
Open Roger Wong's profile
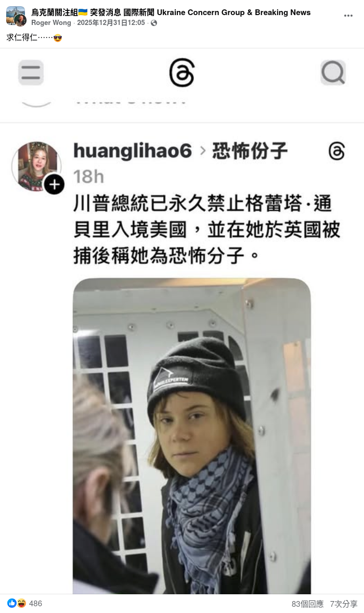tap(51, 23)
